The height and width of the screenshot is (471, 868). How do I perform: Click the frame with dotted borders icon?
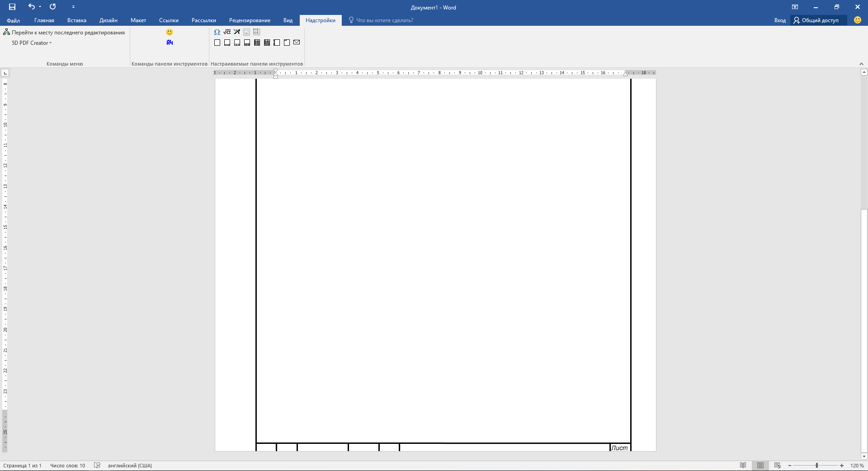tap(257, 32)
